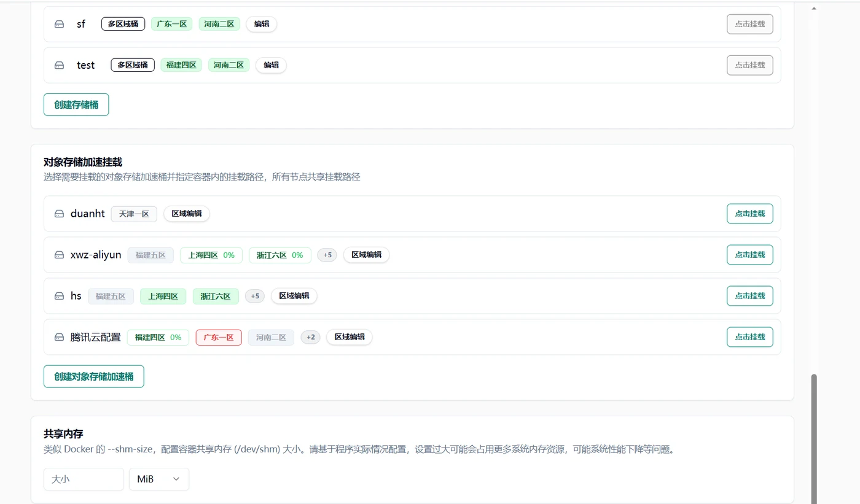
Task: Click the bucket name 腾讯云配置
Action: (x=96, y=337)
